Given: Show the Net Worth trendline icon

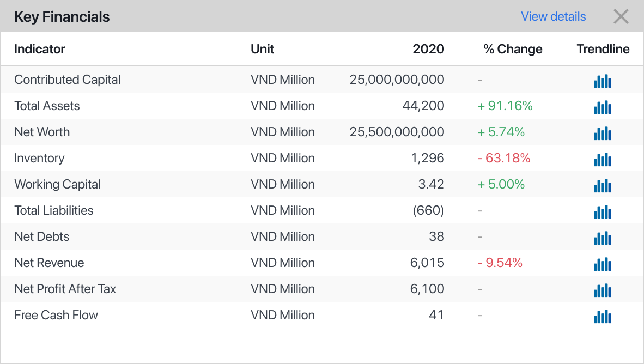Looking at the screenshot, I should 602,133.
